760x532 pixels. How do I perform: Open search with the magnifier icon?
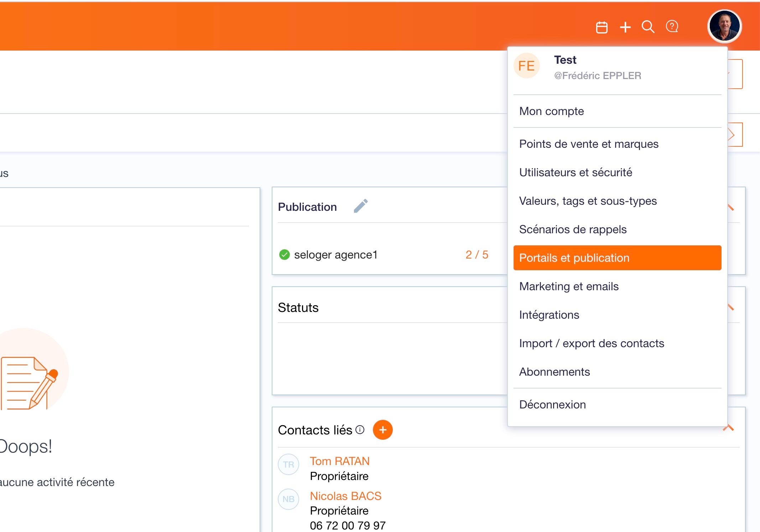[648, 27]
